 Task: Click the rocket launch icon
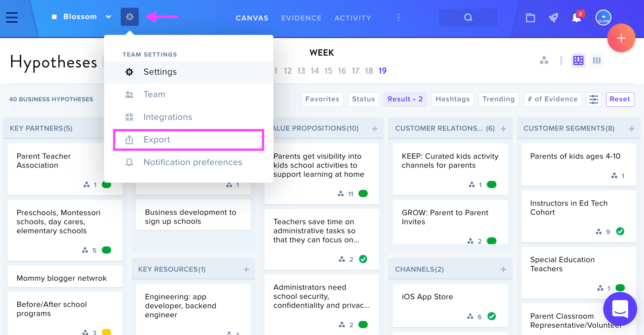553,18
